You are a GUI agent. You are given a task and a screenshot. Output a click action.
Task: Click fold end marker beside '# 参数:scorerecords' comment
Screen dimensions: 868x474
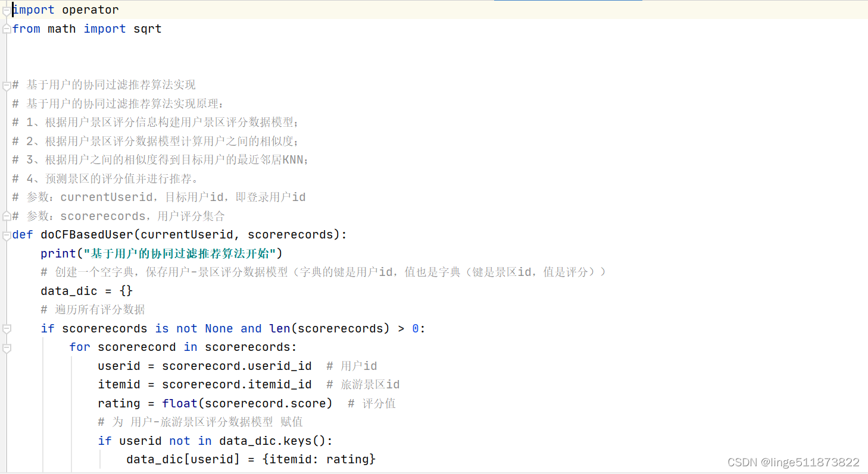(x=7, y=216)
